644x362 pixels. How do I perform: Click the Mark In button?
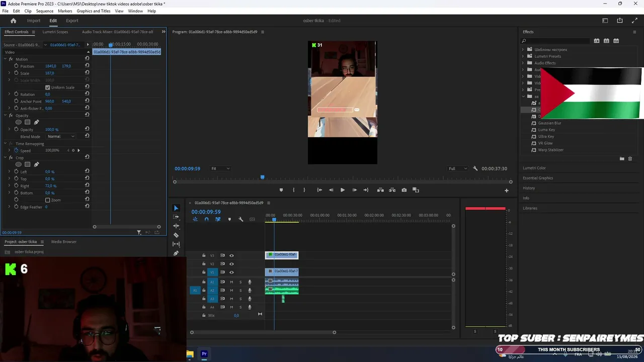(x=294, y=190)
